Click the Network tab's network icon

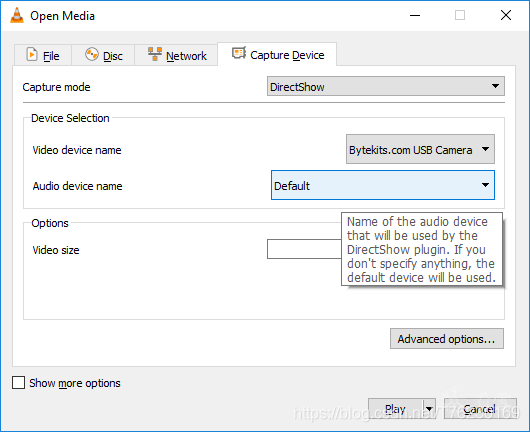point(155,54)
